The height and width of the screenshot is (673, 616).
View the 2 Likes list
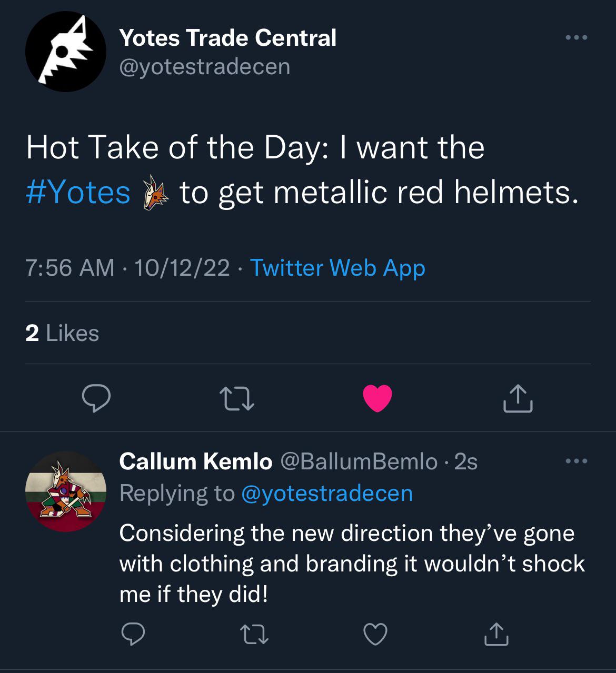[62, 333]
